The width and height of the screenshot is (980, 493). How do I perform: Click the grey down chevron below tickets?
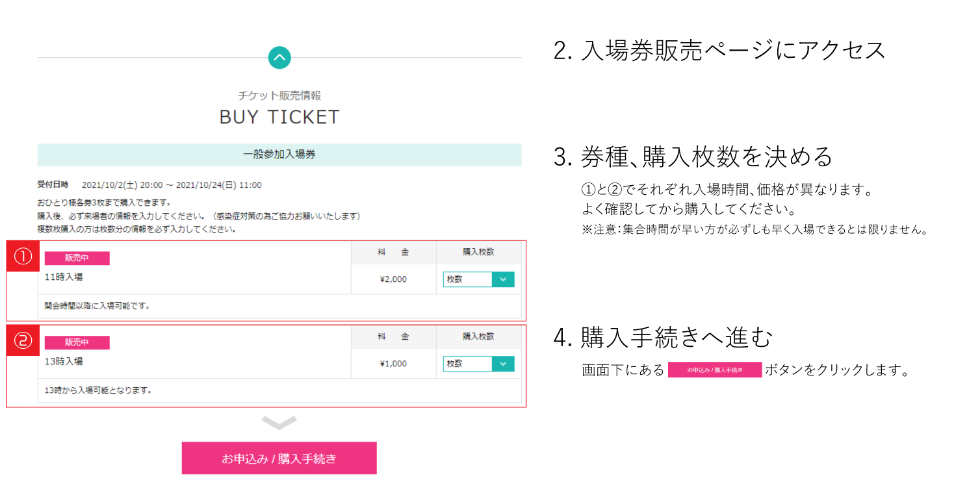pos(279,423)
